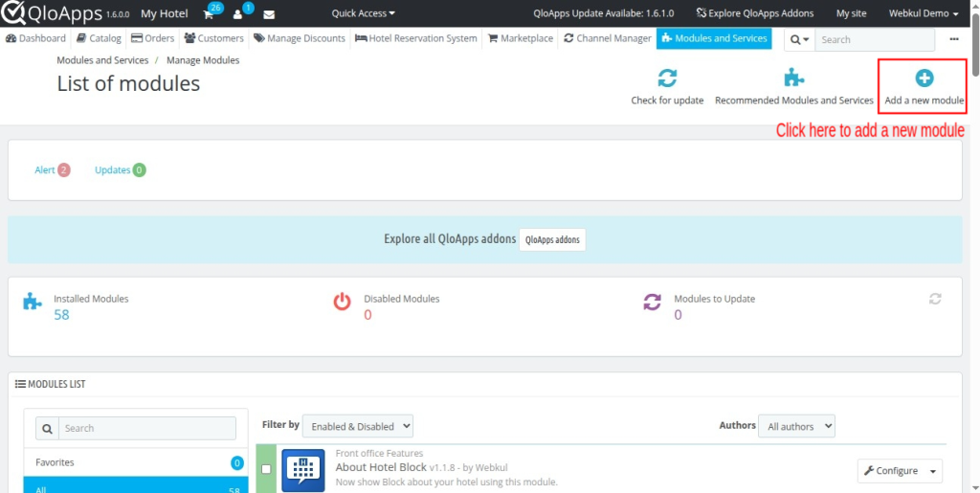Viewport: 980px width, 493px height.
Task: Open the Modules and Services menu
Action: click(714, 38)
